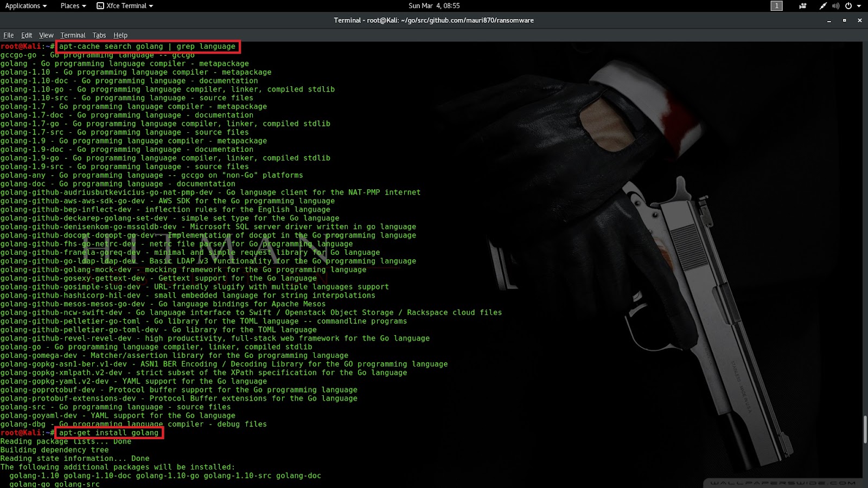Viewport: 868px width, 488px height.
Task: Open the clock showing Sun Mar 4, 08:55
Action: tap(434, 6)
